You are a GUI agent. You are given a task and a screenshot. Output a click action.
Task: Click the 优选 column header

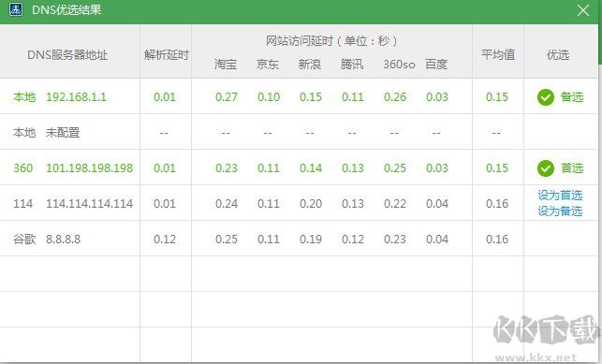click(x=557, y=55)
